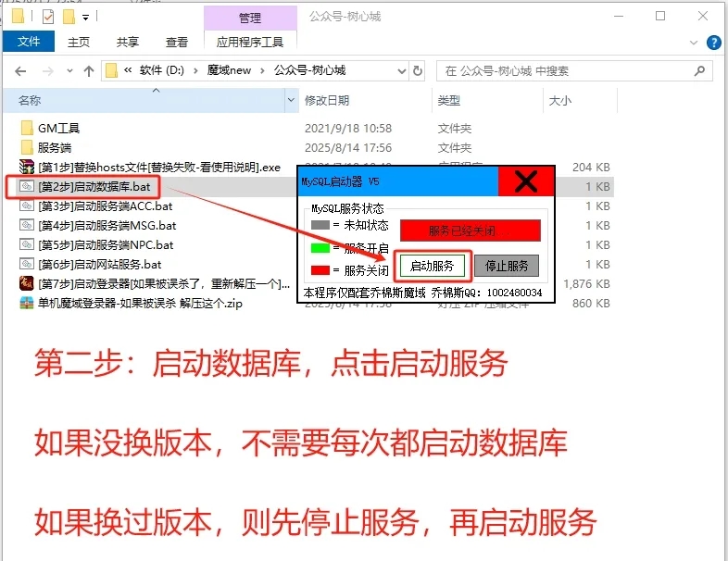Image resolution: width=728 pixels, height=561 pixels.
Task: Select the 第1步 替换hosts文件 exe icon
Action: pos(27,167)
